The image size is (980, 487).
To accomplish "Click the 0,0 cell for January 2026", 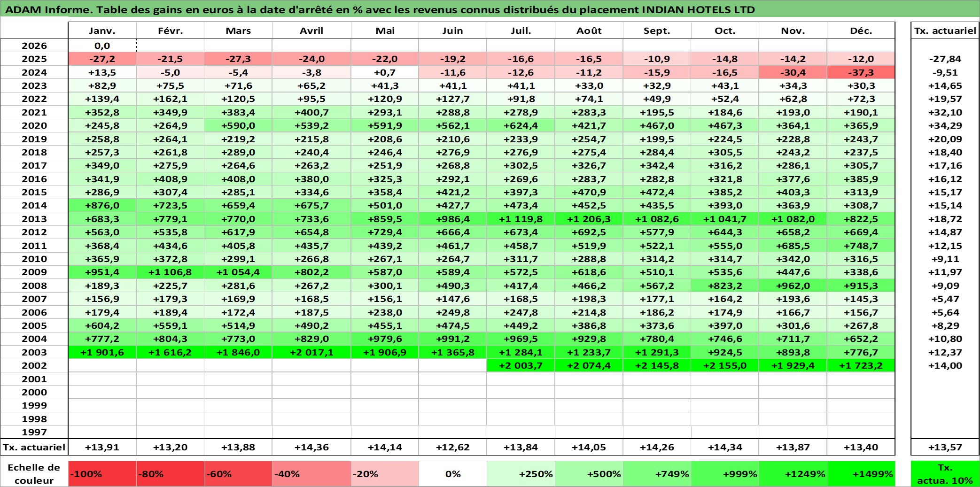I will pos(102,46).
